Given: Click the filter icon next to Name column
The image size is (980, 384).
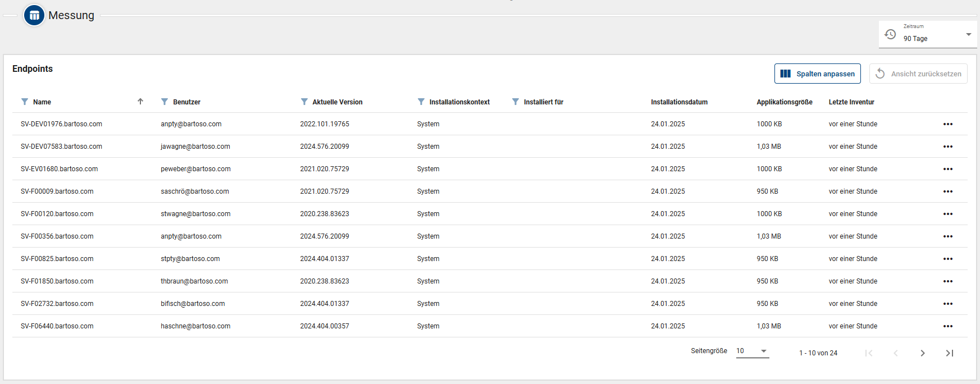Looking at the screenshot, I should (x=25, y=102).
